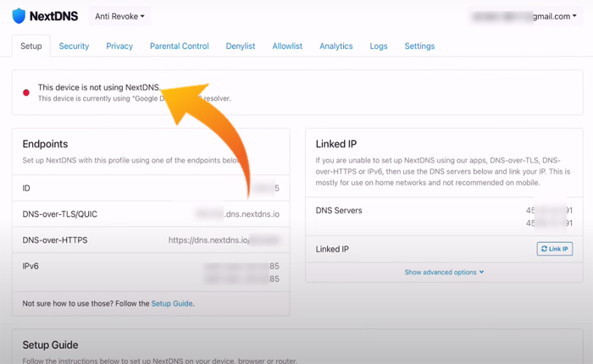Select the Setup tab
The image size is (593, 364).
click(x=31, y=47)
